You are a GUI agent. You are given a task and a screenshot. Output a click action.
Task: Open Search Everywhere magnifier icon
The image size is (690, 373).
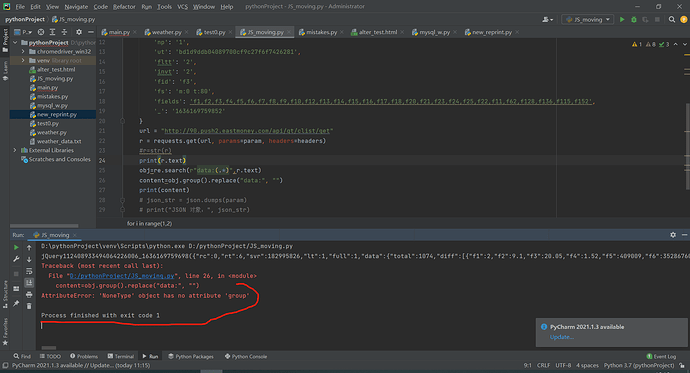click(x=672, y=19)
